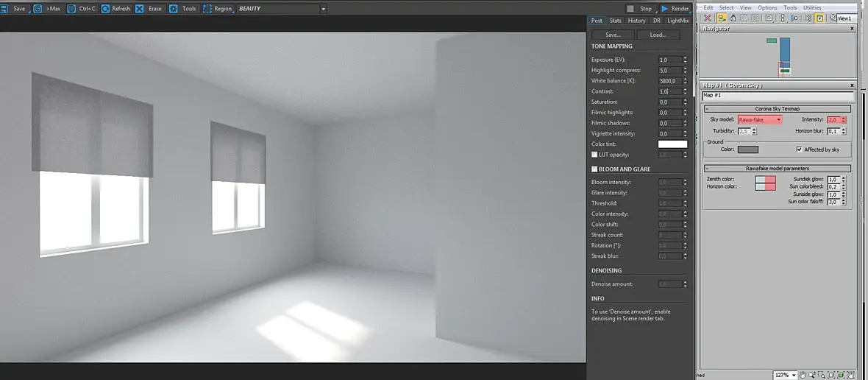
Task: Click the White balance [K] value field
Action: pos(670,81)
